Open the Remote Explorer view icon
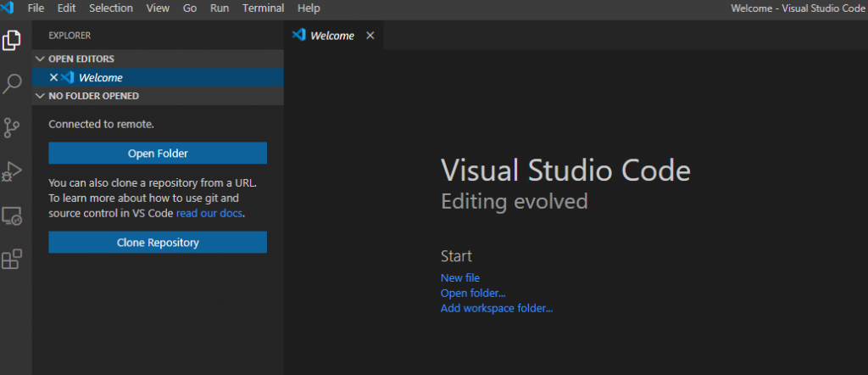Image resolution: width=868 pixels, height=375 pixels. tap(12, 215)
